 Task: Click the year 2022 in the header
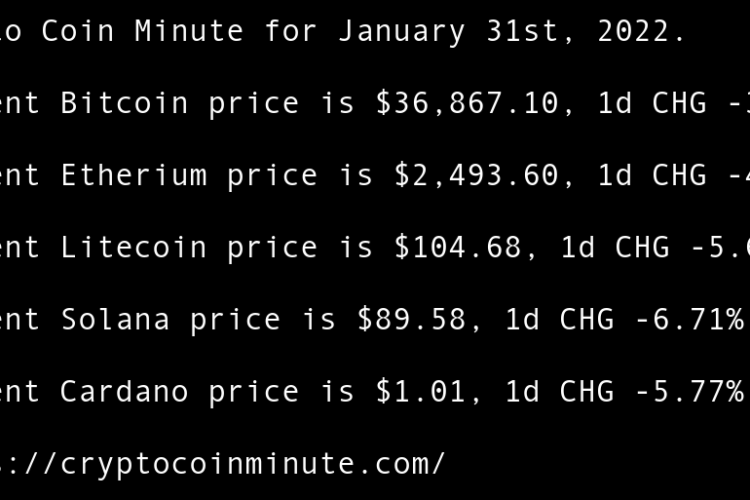click(x=634, y=31)
